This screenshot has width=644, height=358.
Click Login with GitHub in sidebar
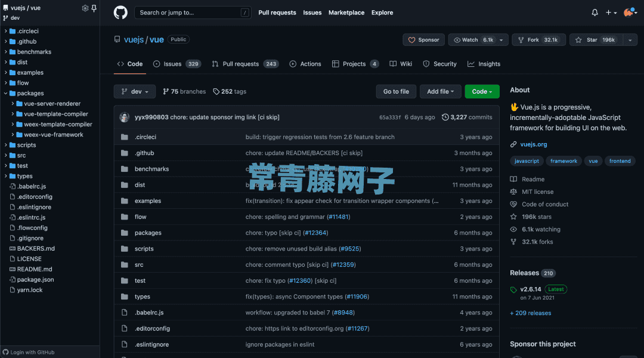tap(29, 352)
